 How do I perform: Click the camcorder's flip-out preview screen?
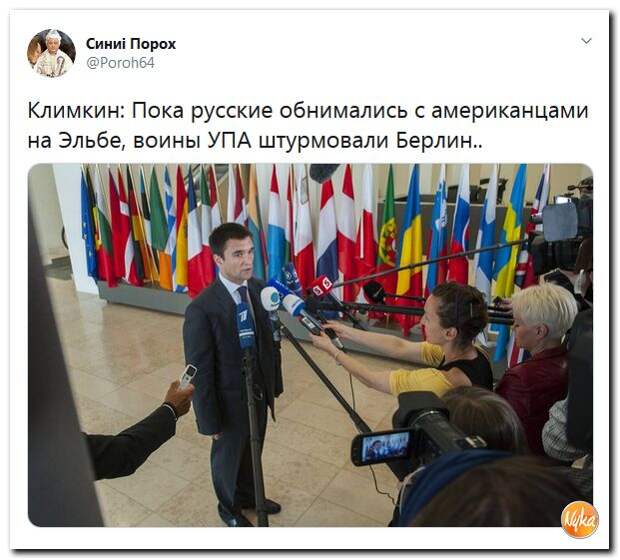pos(384,446)
